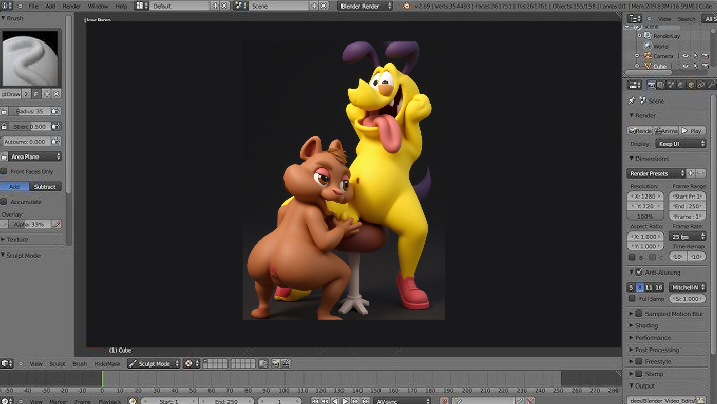Click the Render button in Properties panel
The width and height of the screenshot is (717, 404).
(640, 131)
